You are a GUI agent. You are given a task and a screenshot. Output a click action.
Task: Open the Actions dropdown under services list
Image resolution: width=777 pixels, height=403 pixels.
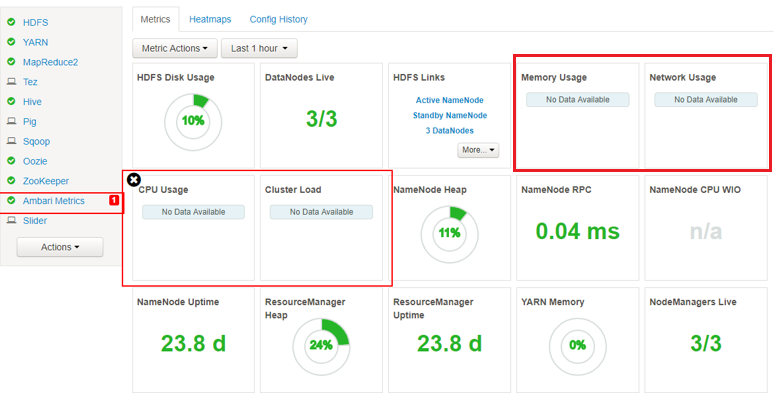(x=60, y=247)
